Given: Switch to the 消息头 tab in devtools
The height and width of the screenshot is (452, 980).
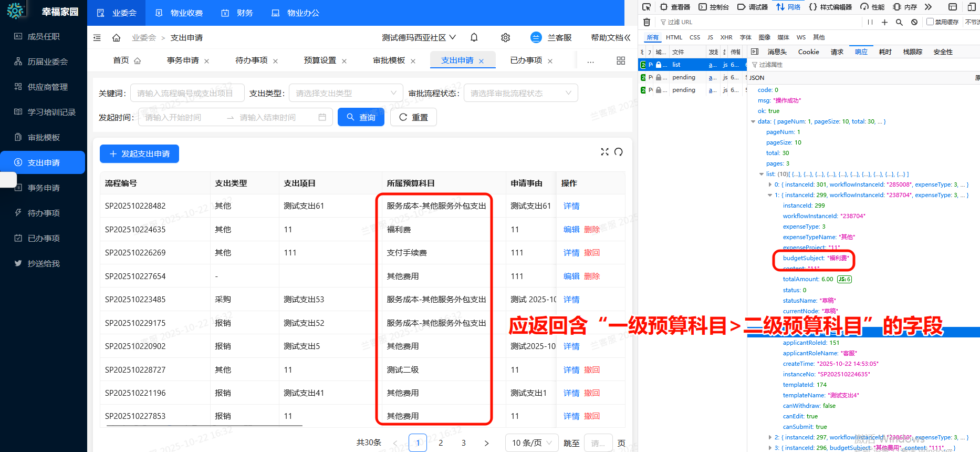Looking at the screenshot, I should pos(777,52).
